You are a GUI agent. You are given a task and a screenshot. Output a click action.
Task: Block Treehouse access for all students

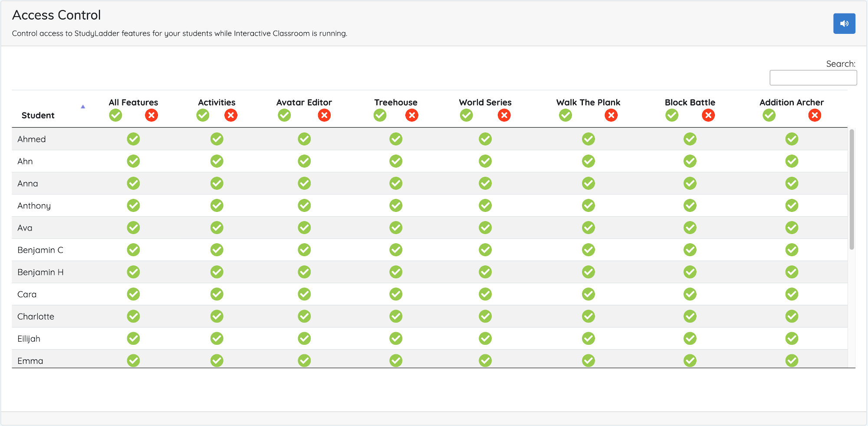(411, 115)
